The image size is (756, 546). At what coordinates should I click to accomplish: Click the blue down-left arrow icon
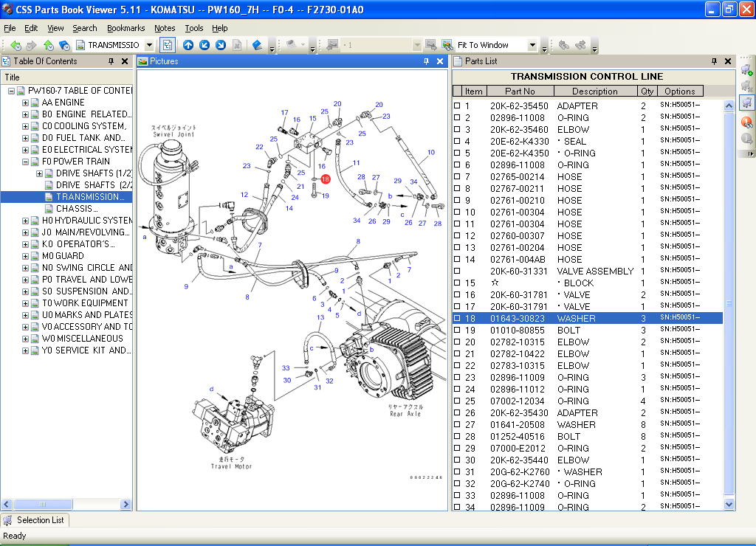coord(205,45)
